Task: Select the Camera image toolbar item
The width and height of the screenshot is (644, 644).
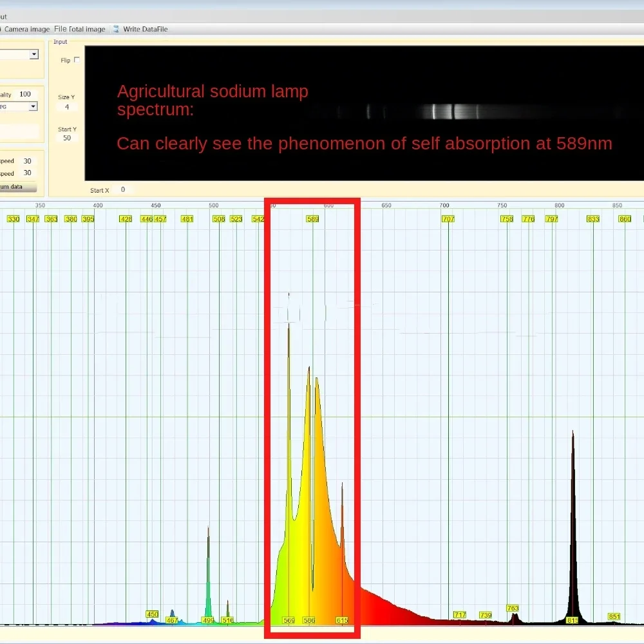Action: point(26,29)
